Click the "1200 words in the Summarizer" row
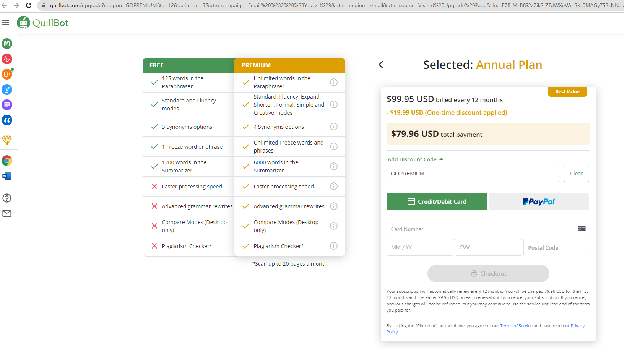The width and height of the screenshot is (624, 364). pos(188,166)
